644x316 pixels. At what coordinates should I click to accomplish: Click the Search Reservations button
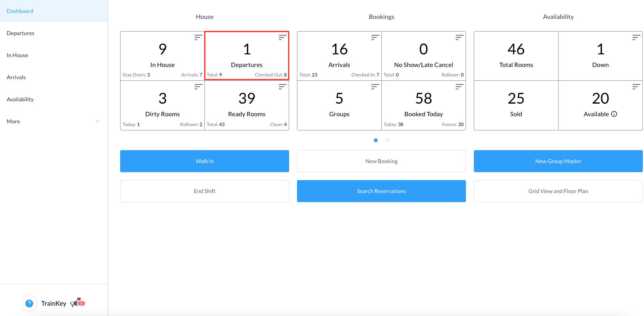[381, 191]
